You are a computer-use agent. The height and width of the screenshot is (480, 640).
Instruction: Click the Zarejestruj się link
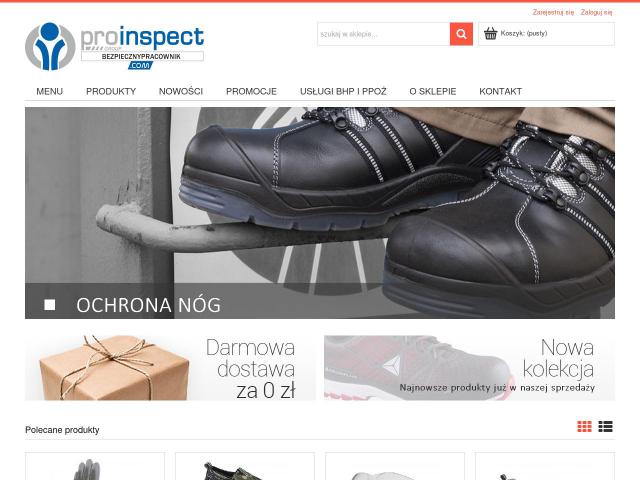pos(553,12)
